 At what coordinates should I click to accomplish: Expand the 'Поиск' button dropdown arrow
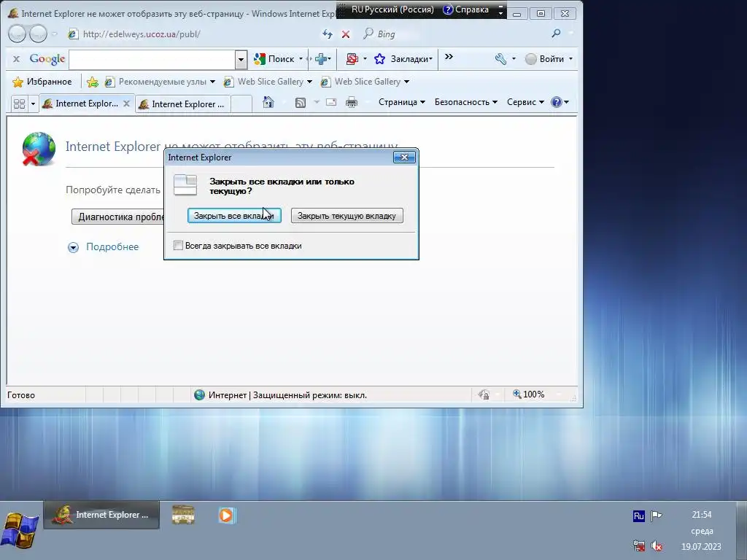click(301, 59)
